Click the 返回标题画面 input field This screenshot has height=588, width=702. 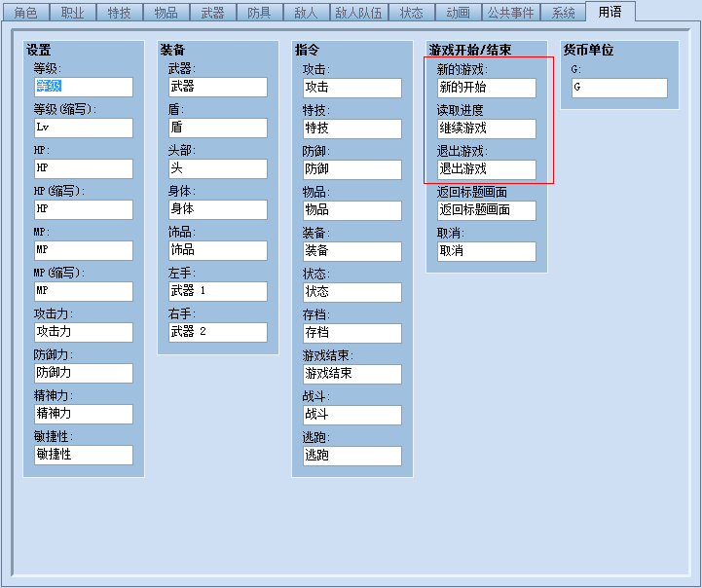click(x=487, y=210)
